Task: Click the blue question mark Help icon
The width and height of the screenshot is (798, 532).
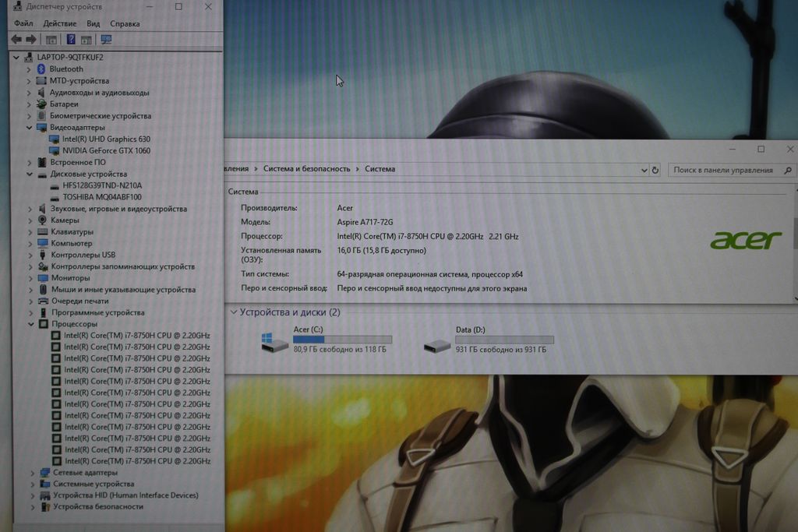Action: (71, 40)
